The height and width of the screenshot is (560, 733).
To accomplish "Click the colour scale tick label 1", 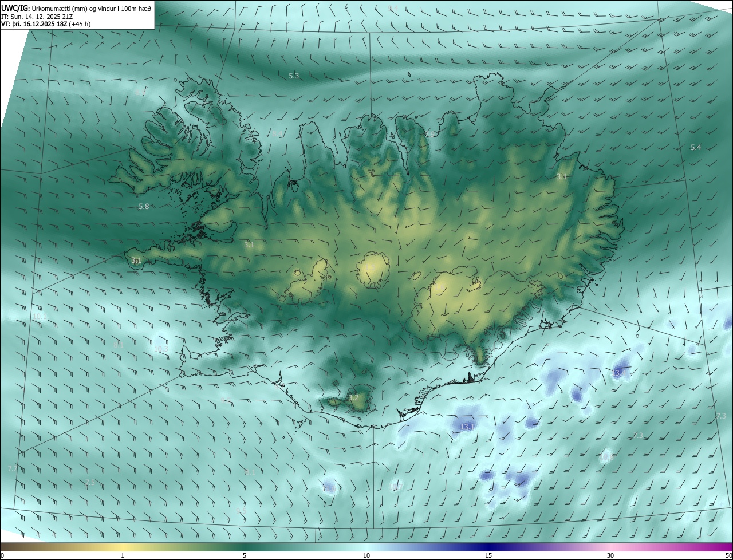I will pyautogui.click(x=123, y=556).
